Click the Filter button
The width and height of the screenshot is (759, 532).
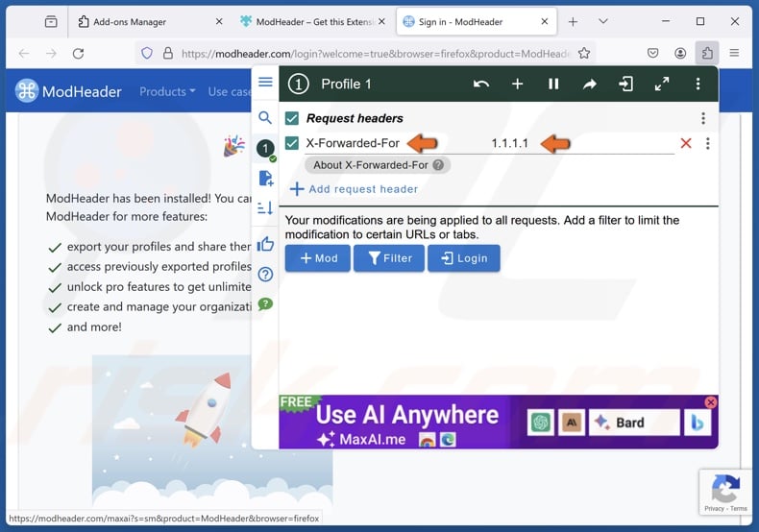[389, 258]
